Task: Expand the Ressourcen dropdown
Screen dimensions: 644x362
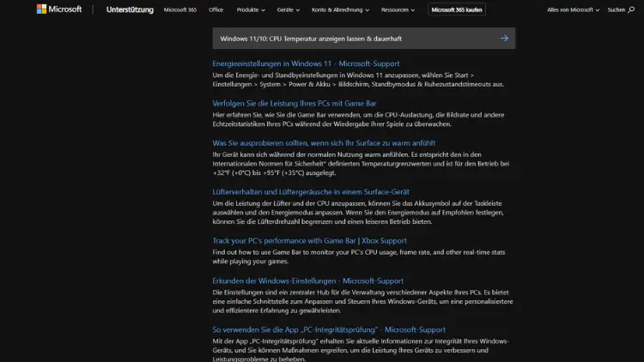Action: click(398, 9)
